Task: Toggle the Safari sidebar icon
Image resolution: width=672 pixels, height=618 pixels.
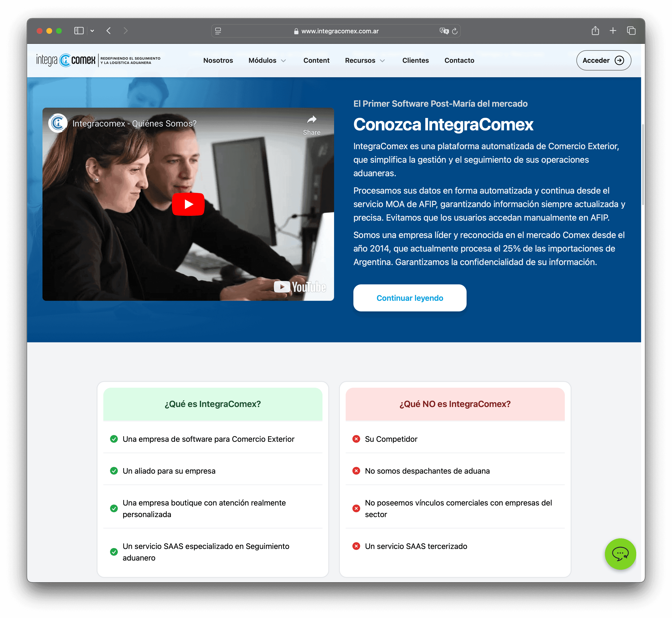Action: (x=78, y=31)
